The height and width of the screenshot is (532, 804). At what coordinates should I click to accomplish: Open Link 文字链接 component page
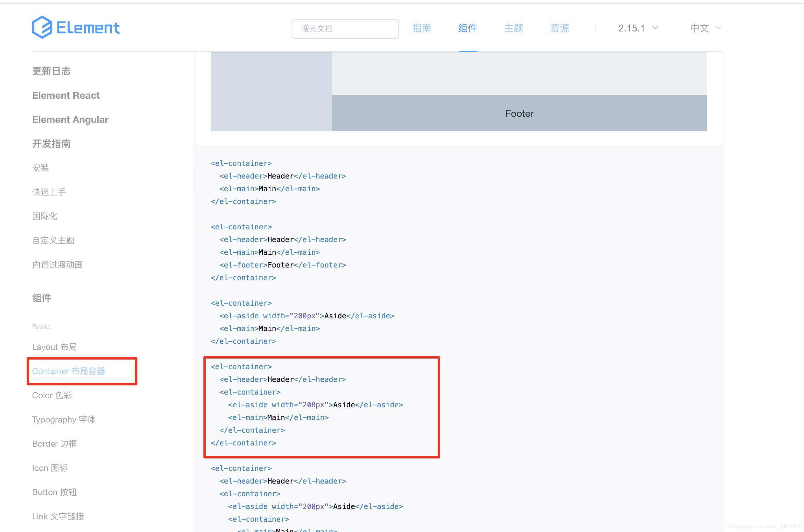point(58,516)
